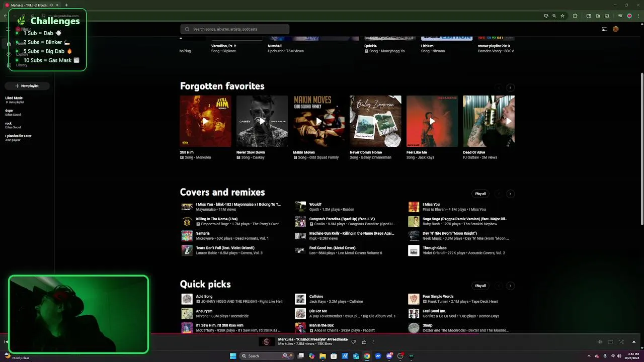644x362 pixels.
Task: Create a New playlist
Action: pyautogui.click(x=27, y=86)
